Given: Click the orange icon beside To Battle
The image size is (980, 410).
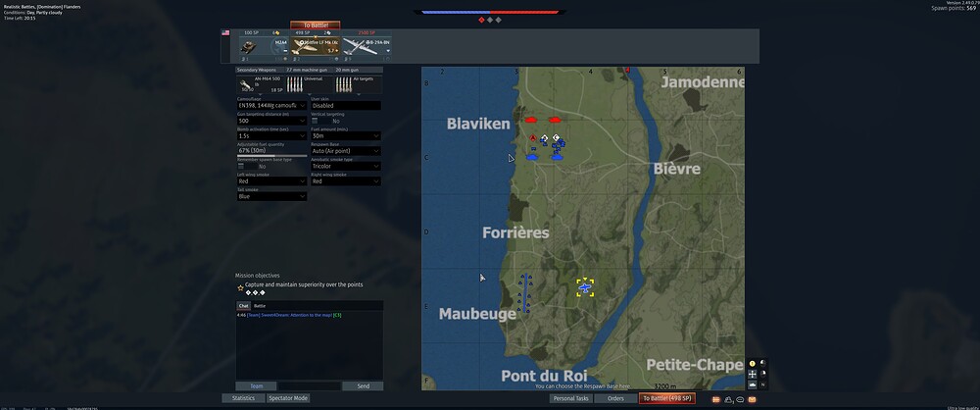Looking at the screenshot, I should click(717, 399).
